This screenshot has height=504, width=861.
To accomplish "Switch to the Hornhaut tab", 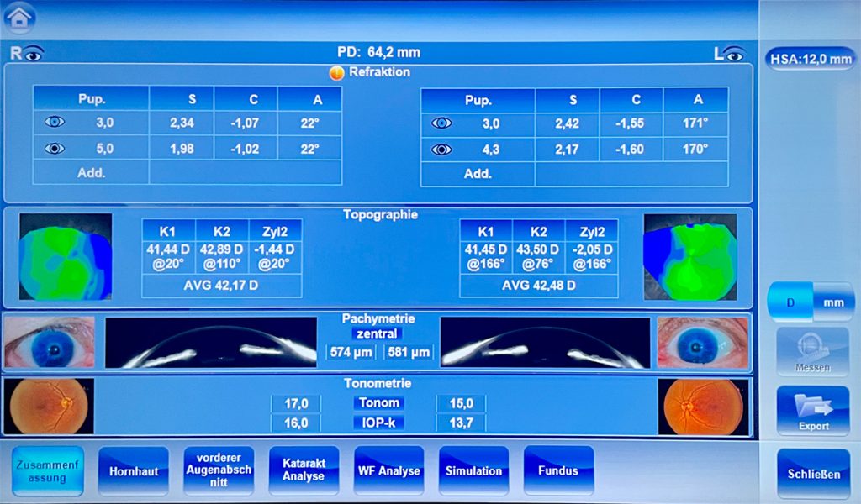I will [x=133, y=470].
